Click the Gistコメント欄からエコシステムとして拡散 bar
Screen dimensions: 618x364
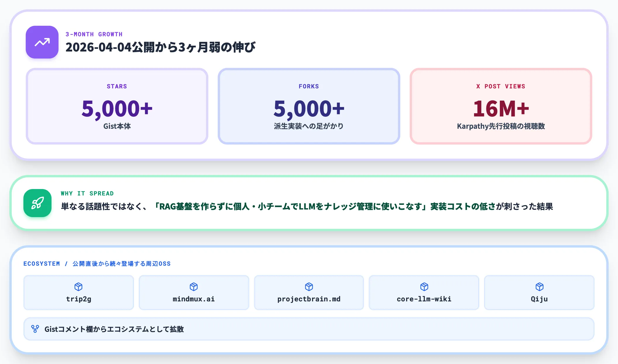[309, 329]
